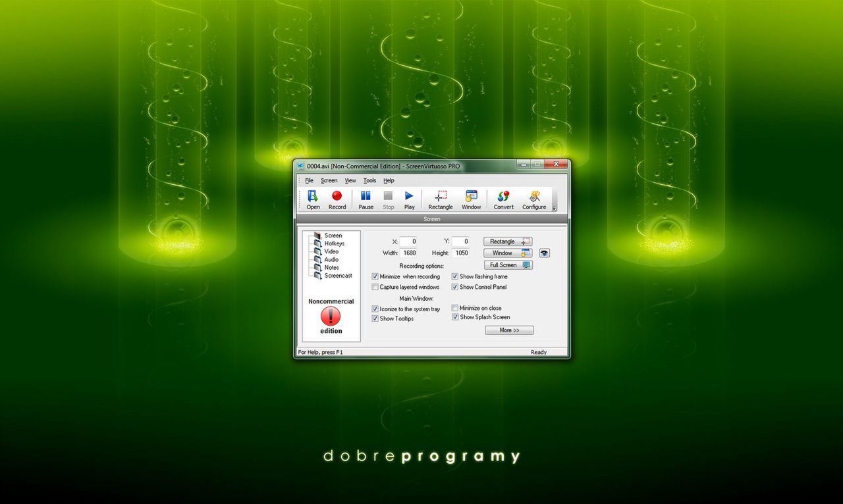Open the View menu

pyautogui.click(x=350, y=180)
